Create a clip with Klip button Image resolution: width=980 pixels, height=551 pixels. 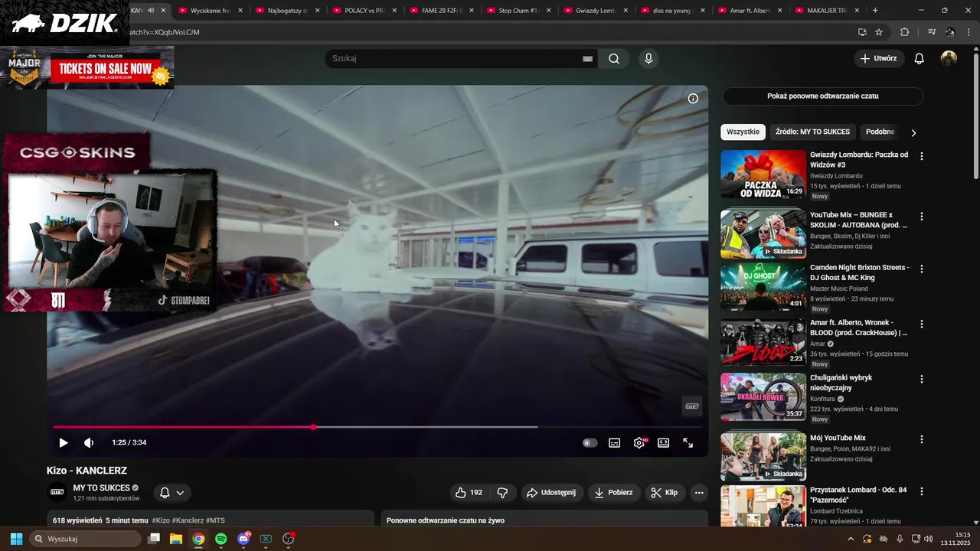point(664,493)
